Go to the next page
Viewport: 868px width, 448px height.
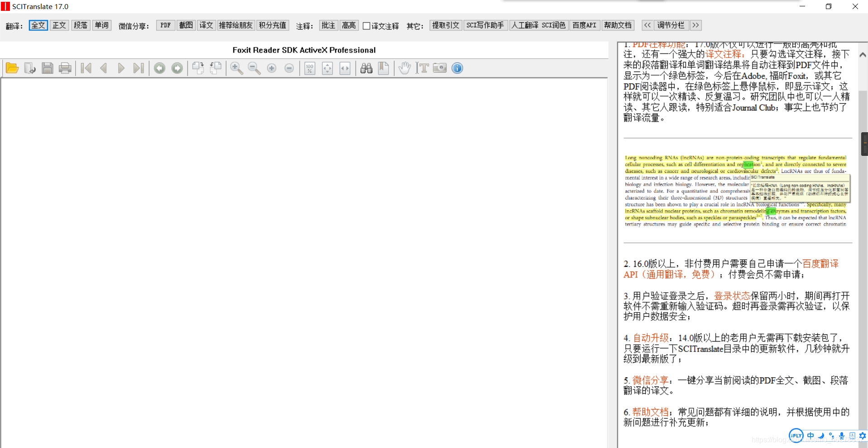pos(121,68)
